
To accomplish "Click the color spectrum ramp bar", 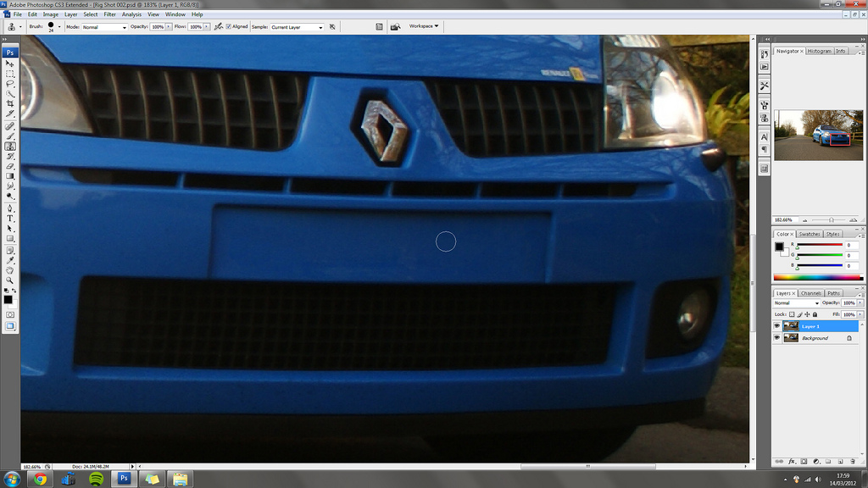I will [818, 278].
